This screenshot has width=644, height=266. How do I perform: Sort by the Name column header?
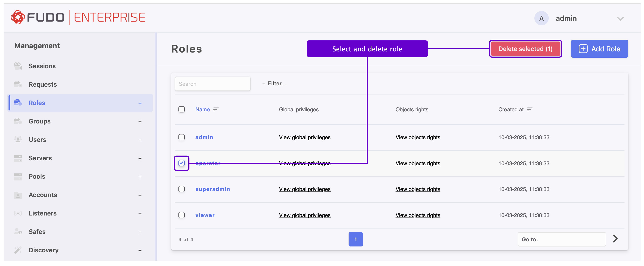[202, 109]
